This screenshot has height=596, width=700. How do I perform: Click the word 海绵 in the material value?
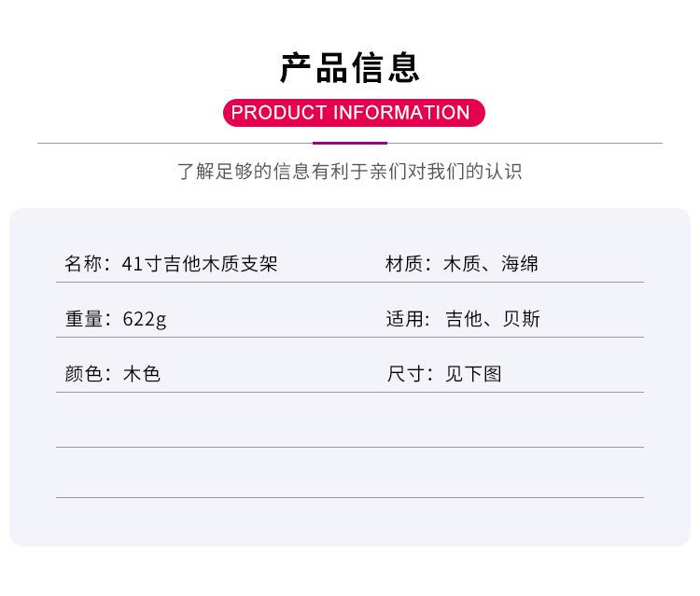point(520,264)
